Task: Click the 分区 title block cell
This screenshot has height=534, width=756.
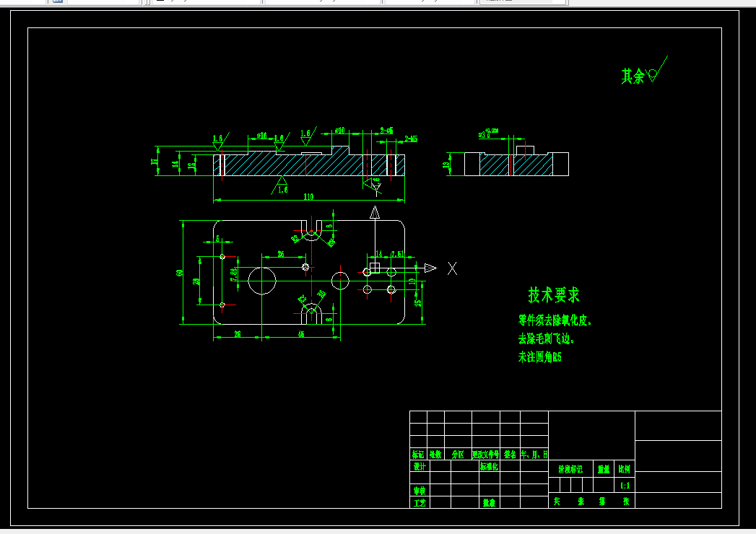Action: point(458,454)
